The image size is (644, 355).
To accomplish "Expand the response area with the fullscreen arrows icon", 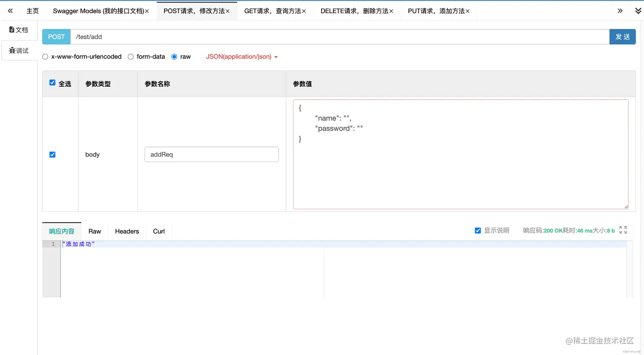I will click(623, 230).
